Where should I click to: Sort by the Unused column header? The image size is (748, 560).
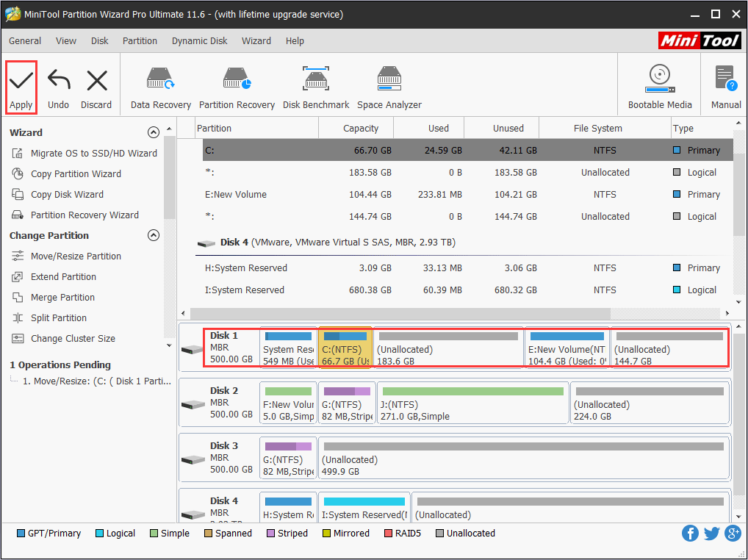pyautogui.click(x=501, y=129)
